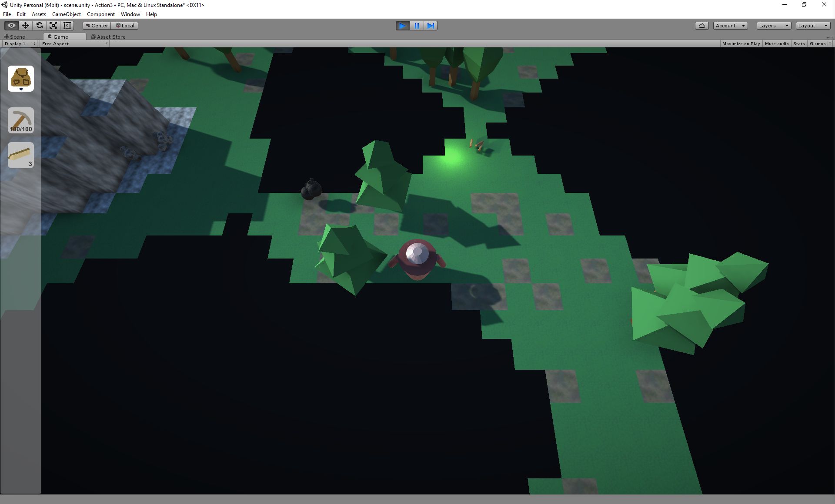Select the Scale tool
Screen dimensions: 835x504
coord(53,26)
